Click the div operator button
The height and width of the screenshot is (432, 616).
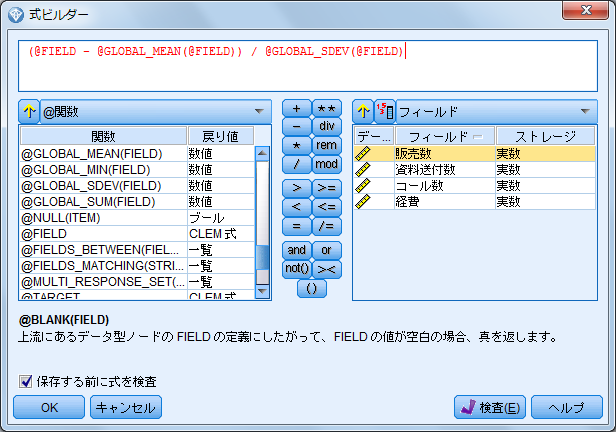click(327, 126)
